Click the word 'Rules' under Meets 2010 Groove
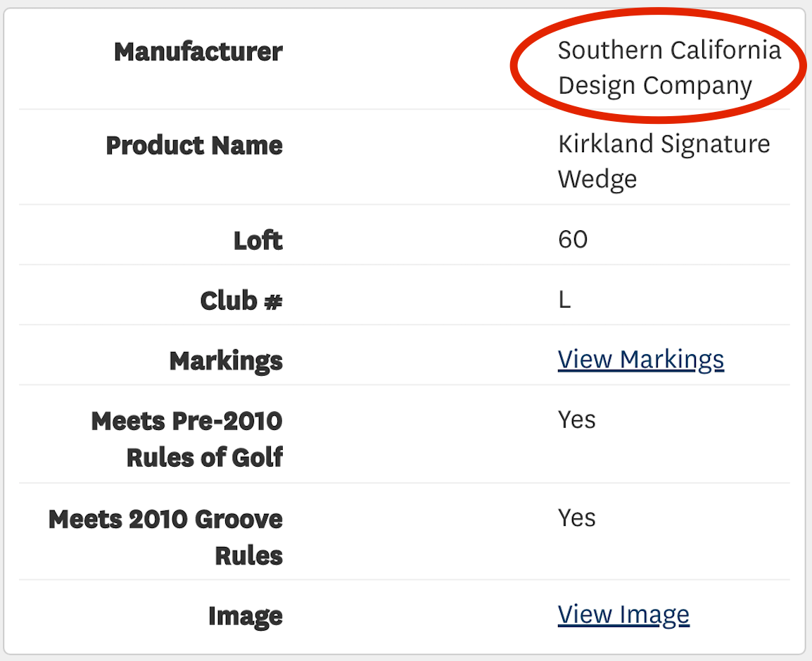The image size is (812, 661). (248, 555)
